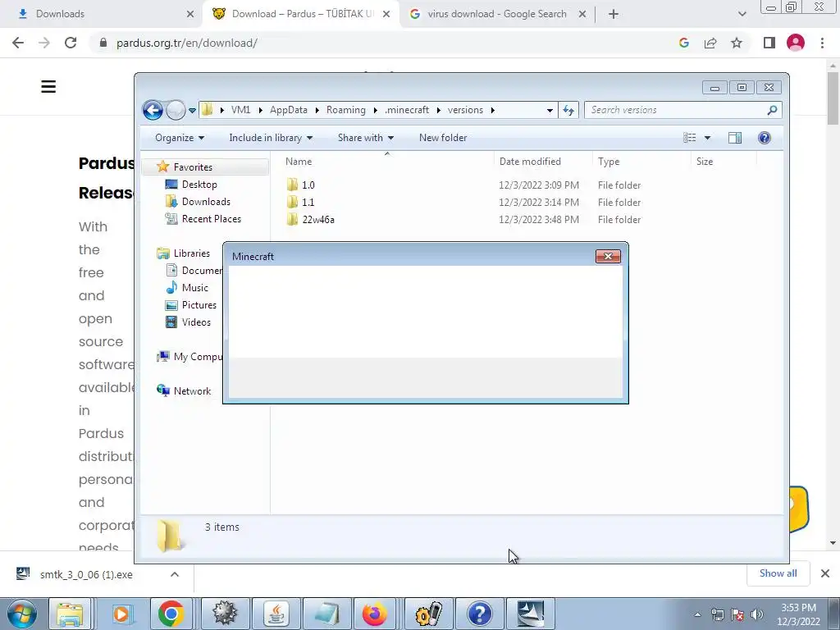840x630 pixels.
Task: Open options arrow for smtk_3_0_06 (1).exe download
Action: coord(175,574)
